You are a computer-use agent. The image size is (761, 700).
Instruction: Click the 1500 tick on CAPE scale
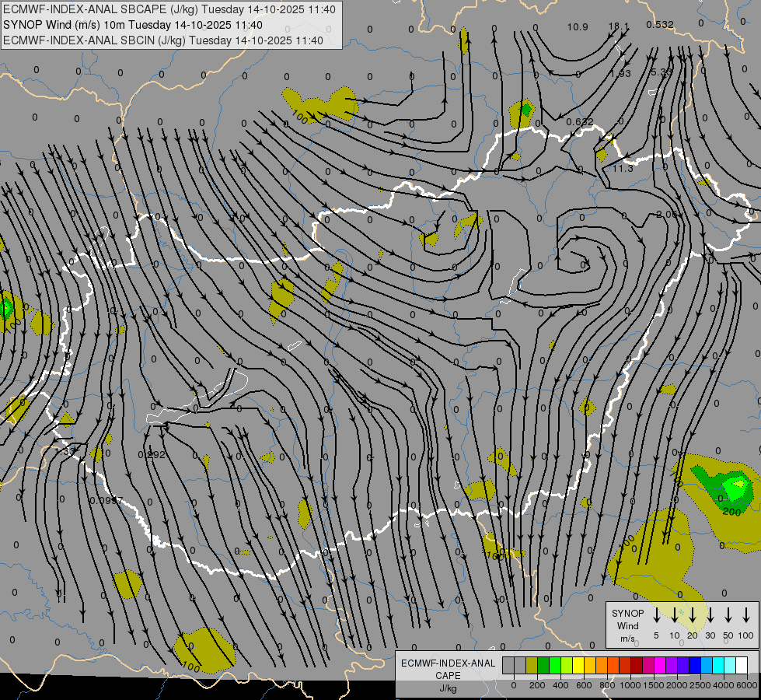[x=653, y=685]
